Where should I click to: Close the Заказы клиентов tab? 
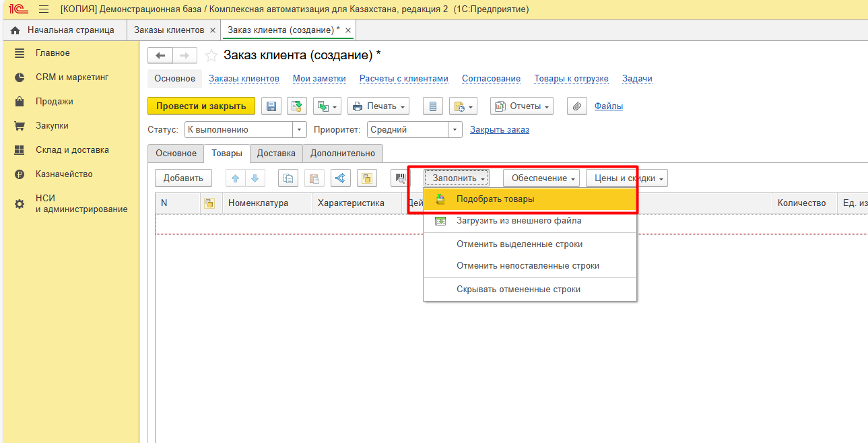point(213,30)
